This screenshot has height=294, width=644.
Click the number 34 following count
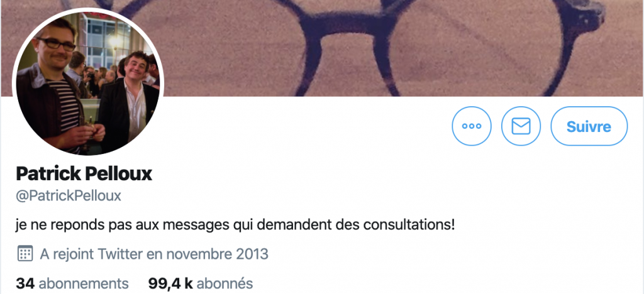tap(25, 283)
